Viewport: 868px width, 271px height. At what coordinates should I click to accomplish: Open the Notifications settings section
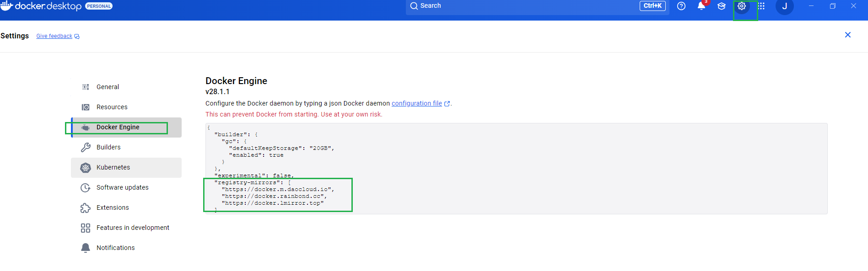[x=126, y=248]
